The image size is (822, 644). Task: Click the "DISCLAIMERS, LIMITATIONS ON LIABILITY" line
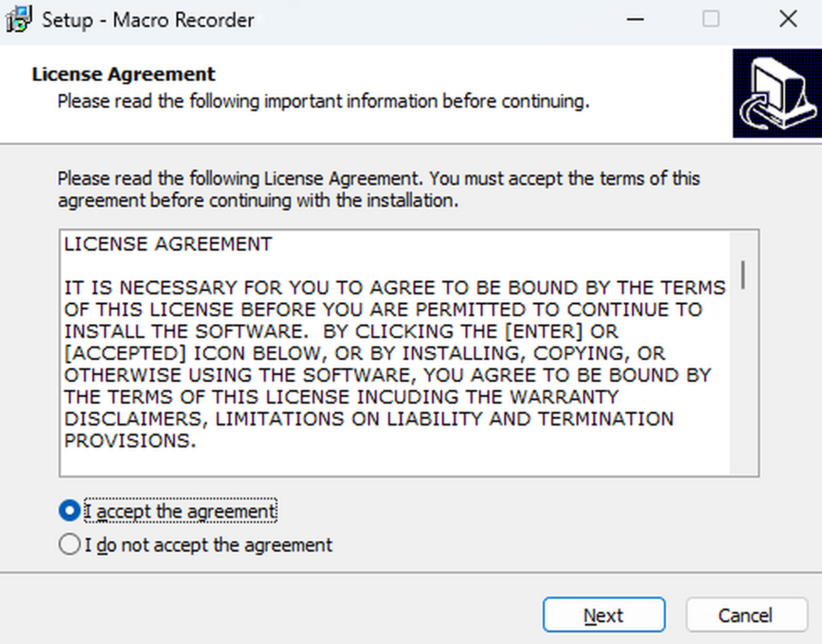pyautogui.click(x=369, y=419)
